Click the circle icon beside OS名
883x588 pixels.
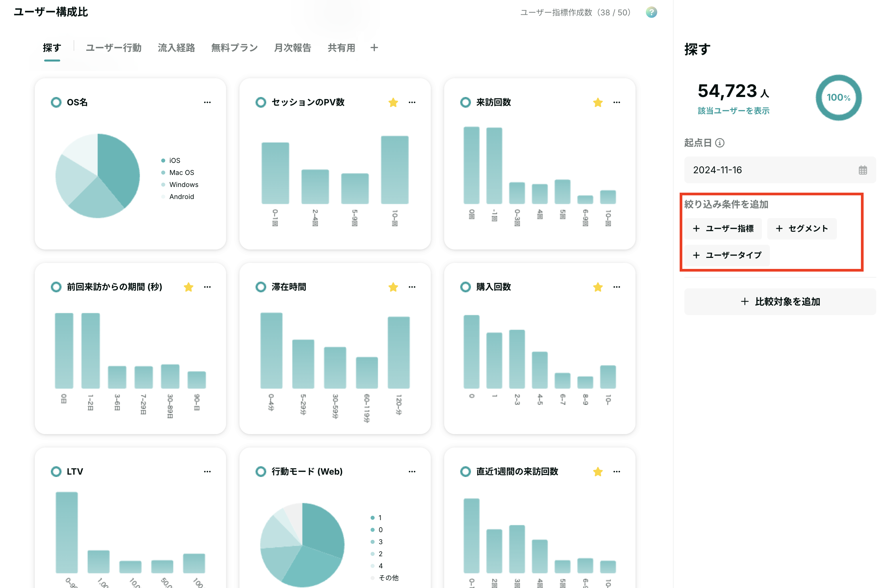tap(56, 102)
